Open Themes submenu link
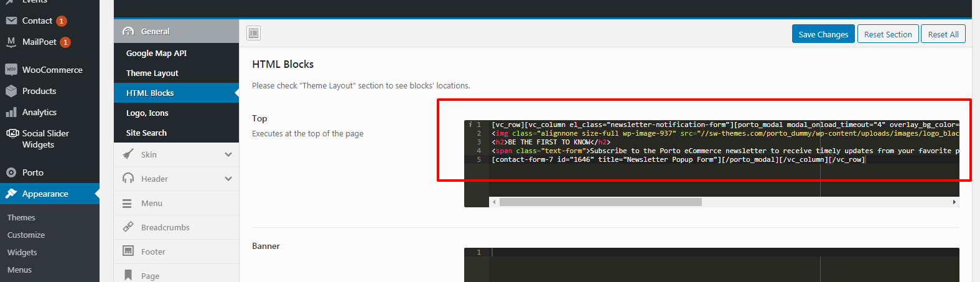Viewport: 980px width, 282px height. pos(21,217)
